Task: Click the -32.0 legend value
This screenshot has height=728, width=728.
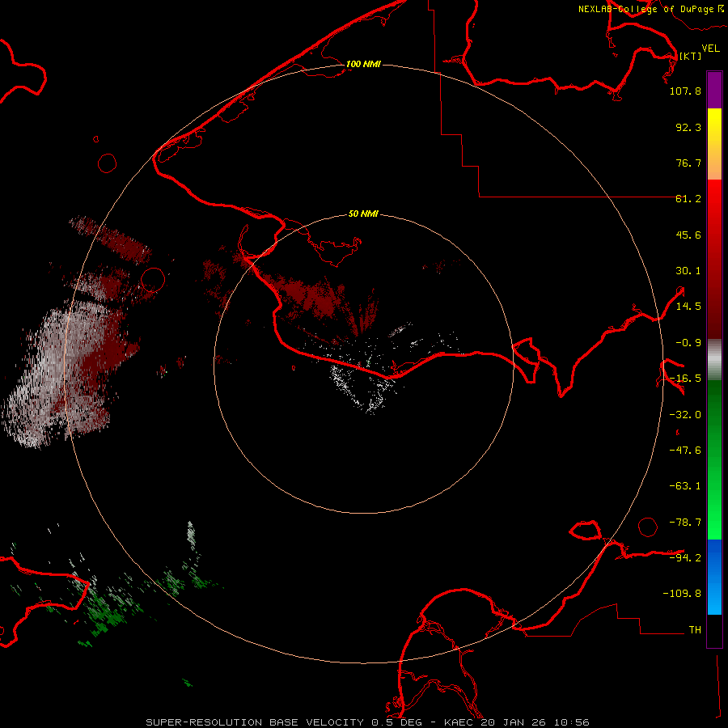Action: pyautogui.click(x=685, y=415)
